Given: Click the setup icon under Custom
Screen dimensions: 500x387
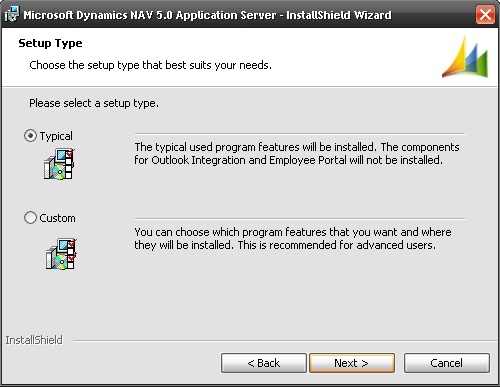Looking at the screenshot, I should pos(61,254).
